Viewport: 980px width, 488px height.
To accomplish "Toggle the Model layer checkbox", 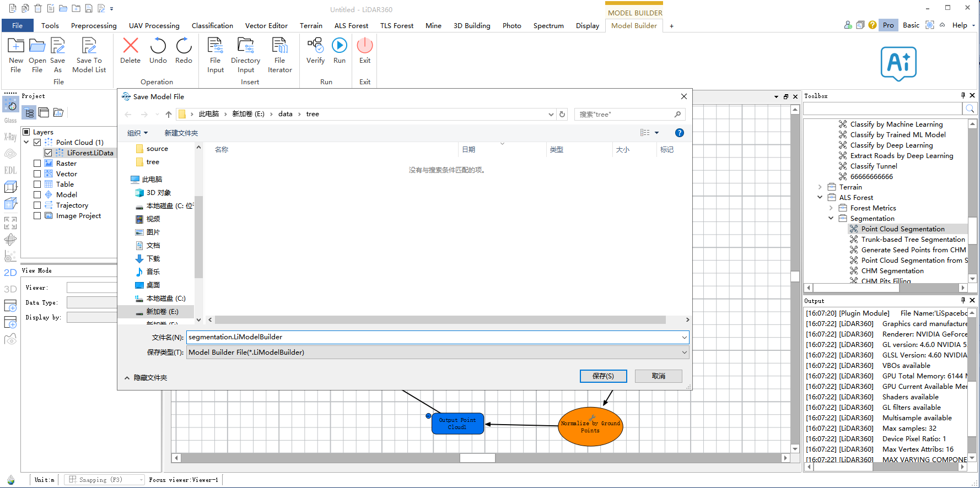I will [37, 195].
